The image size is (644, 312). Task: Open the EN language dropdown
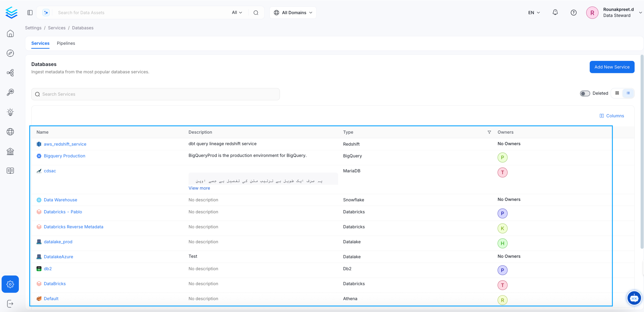click(534, 12)
